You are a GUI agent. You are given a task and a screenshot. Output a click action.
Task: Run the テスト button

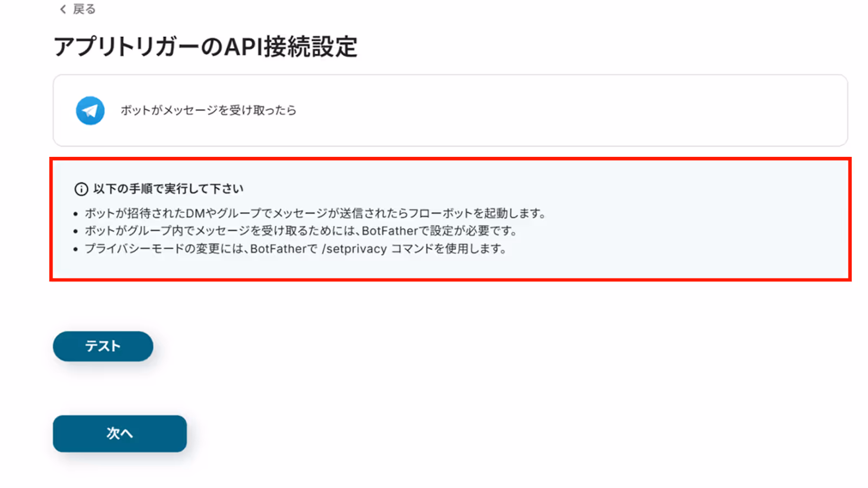click(x=103, y=346)
